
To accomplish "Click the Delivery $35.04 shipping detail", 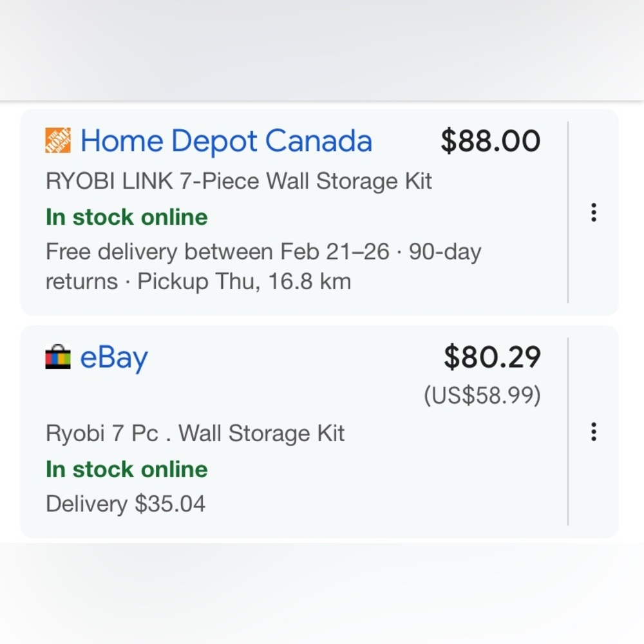I will pyautogui.click(x=126, y=504).
